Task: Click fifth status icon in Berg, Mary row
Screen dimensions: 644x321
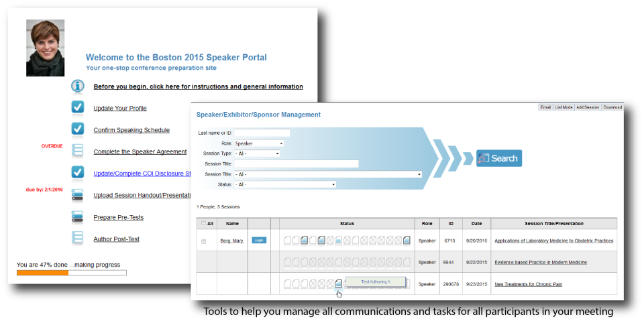Action: [x=321, y=240]
